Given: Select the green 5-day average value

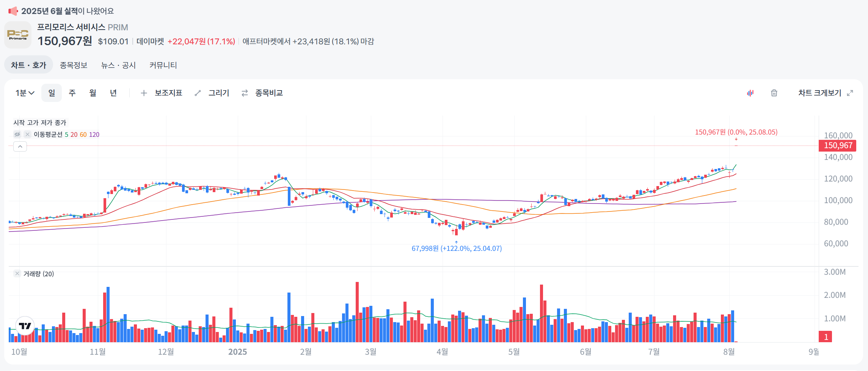Looking at the screenshot, I should coord(67,135).
